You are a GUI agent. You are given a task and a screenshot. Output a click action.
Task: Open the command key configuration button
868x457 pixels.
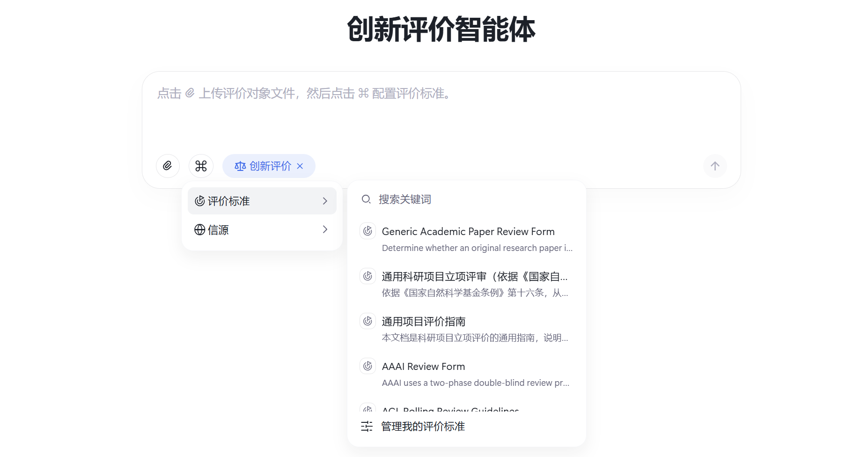click(201, 166)
